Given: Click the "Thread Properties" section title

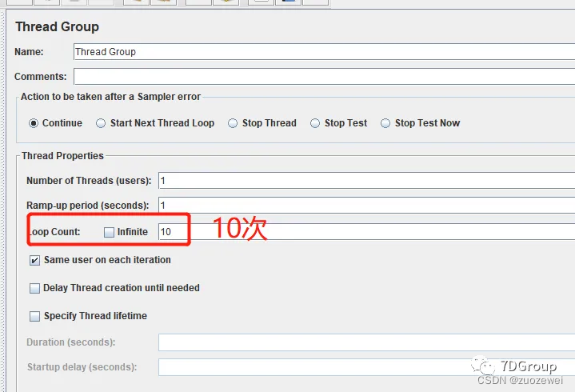Looking at the screenshot, I should [x=62, y=156].
